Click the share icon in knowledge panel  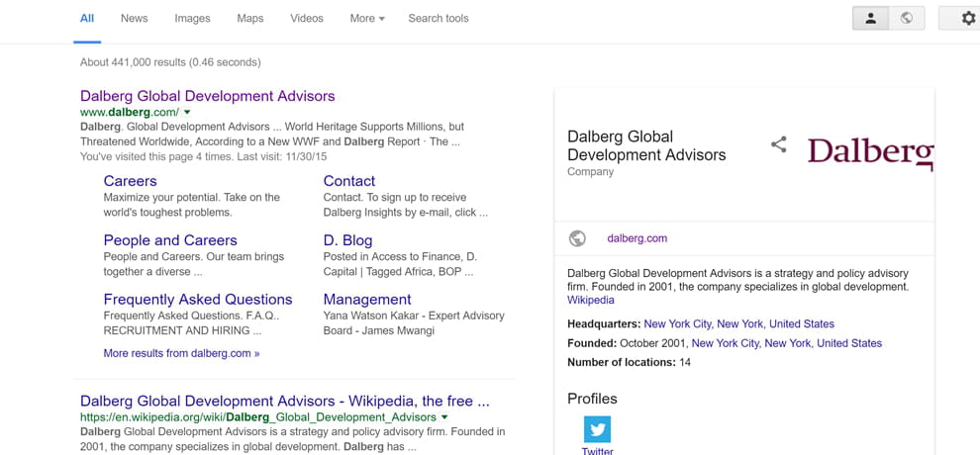(x=778, y=144)
